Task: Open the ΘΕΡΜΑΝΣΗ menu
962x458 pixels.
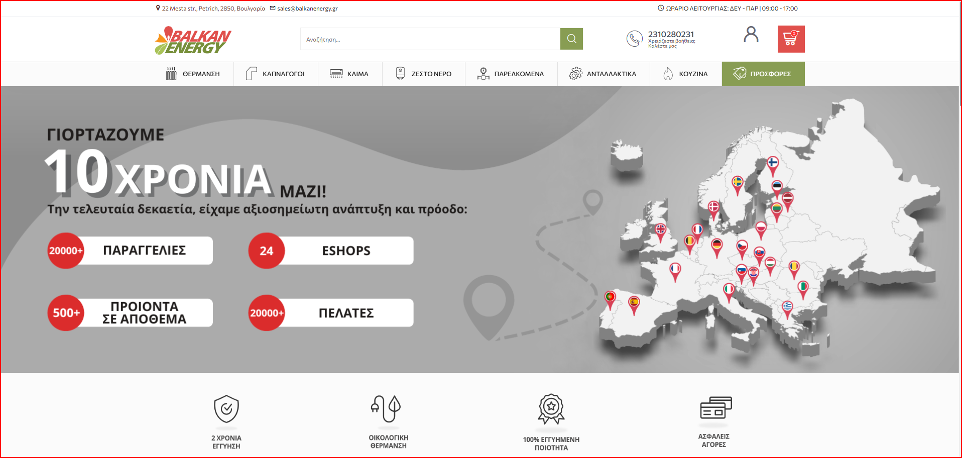Action: (194, 74)
